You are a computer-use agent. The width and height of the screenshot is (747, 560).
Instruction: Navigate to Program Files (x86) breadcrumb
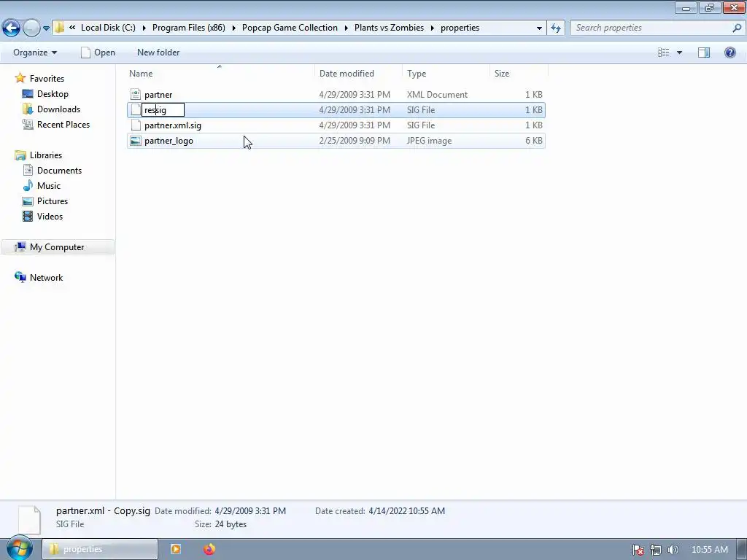tap(189, 28)
